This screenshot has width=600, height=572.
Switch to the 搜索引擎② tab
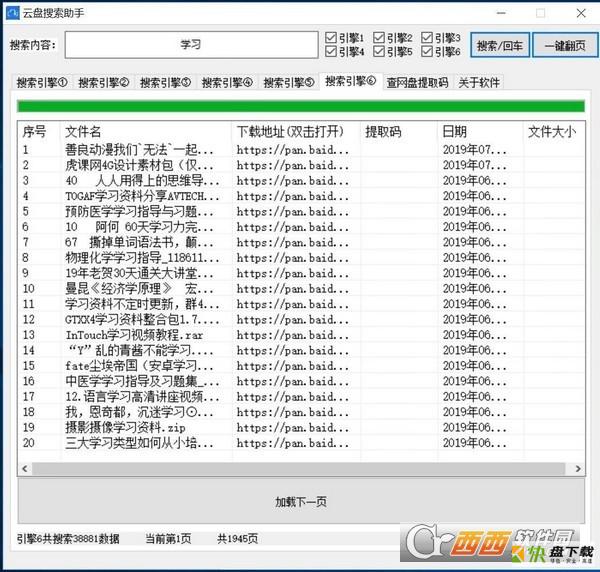(x=104, y=82)
